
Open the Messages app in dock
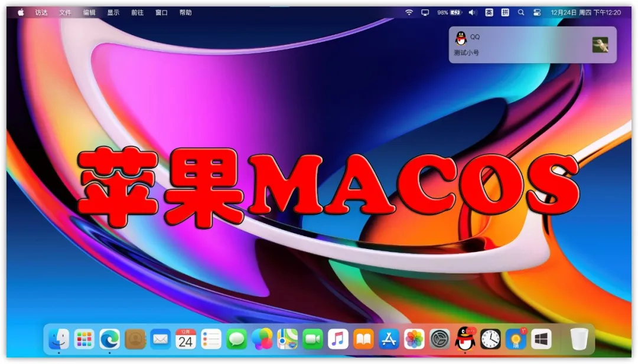coord(236,339)
